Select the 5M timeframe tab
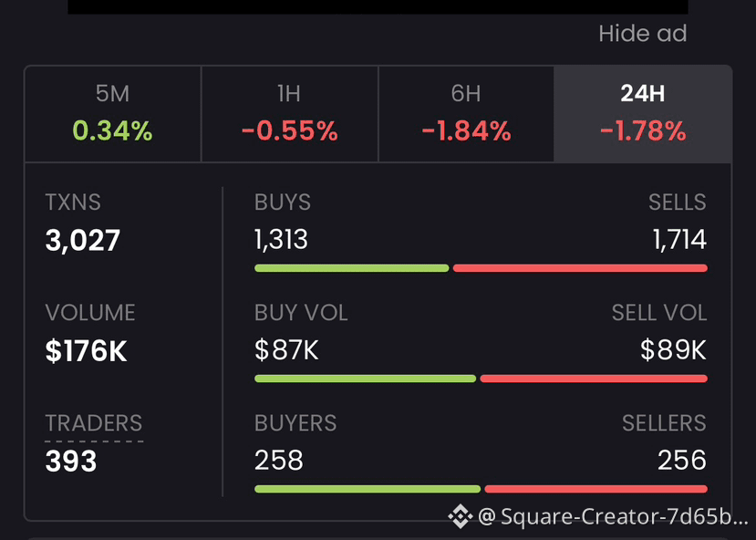 coord(113,114)
